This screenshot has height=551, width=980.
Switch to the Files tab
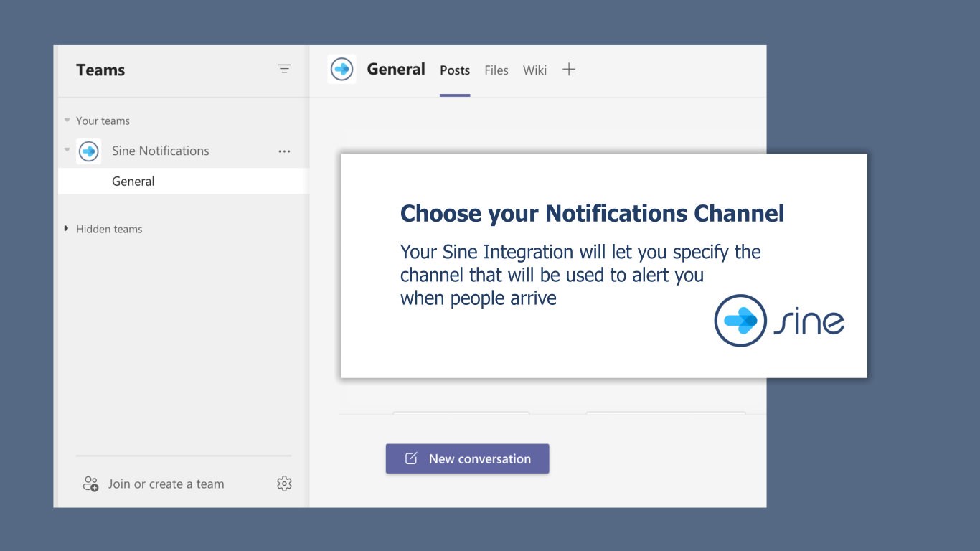496,70
